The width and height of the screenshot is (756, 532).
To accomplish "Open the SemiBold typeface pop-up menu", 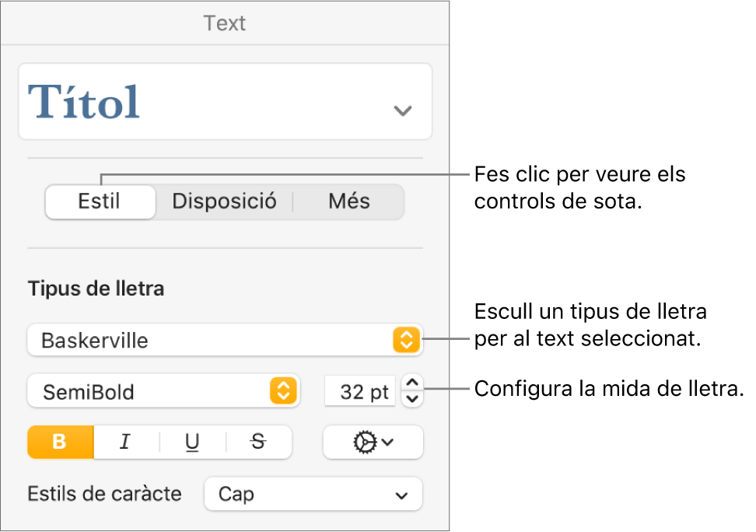I will (163, 391).
